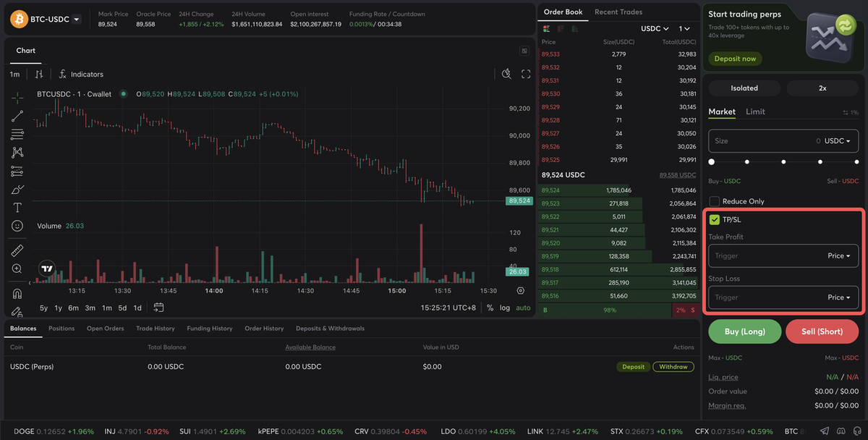The height and width of the screenshot is (440, 868).
Task: Switch to the Recent Trades tab
Action: (x=618, y=12)
